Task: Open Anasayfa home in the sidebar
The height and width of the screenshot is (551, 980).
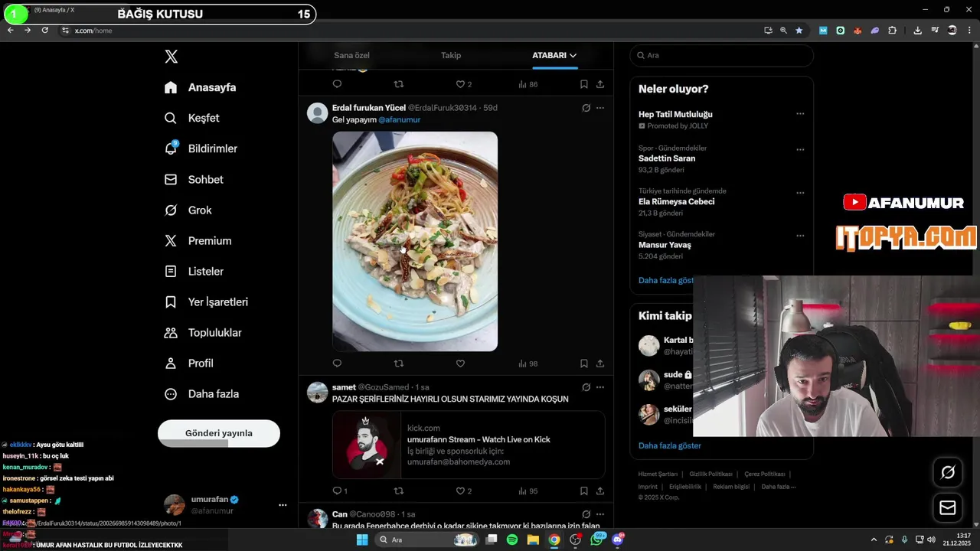Action: pos(201,87)
